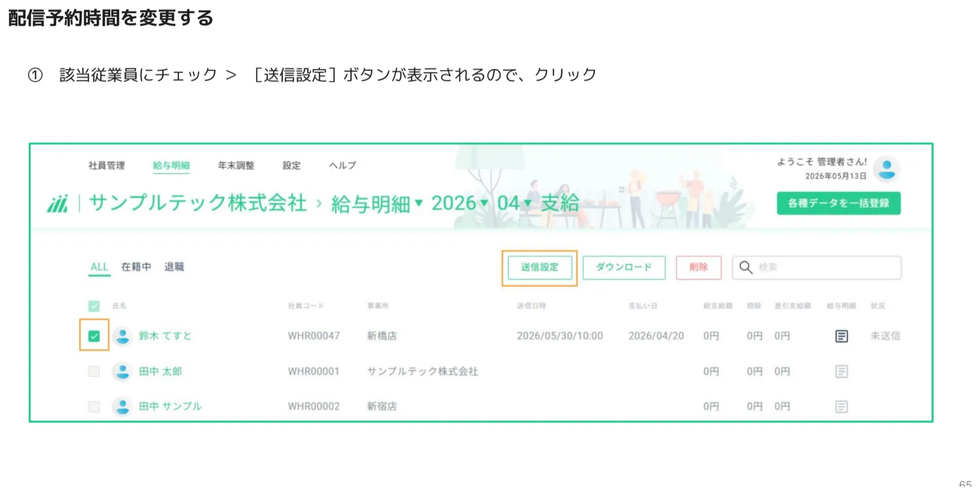980x495 pixels.
Task: Click employee code WHR00001
Action: point(314,371)
